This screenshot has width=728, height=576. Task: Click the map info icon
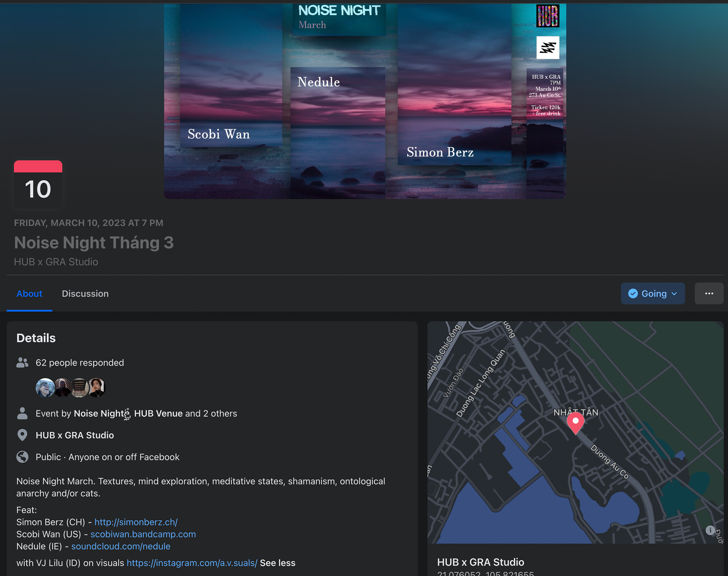point(710,530)
